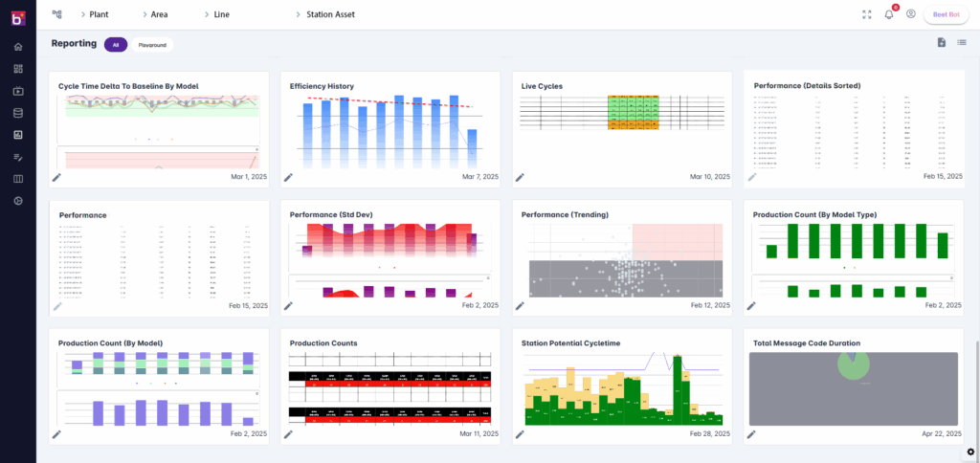Open the Performance (Trending) report title
The width and height of the screenshot is (980, 463).
pos(565,215)
